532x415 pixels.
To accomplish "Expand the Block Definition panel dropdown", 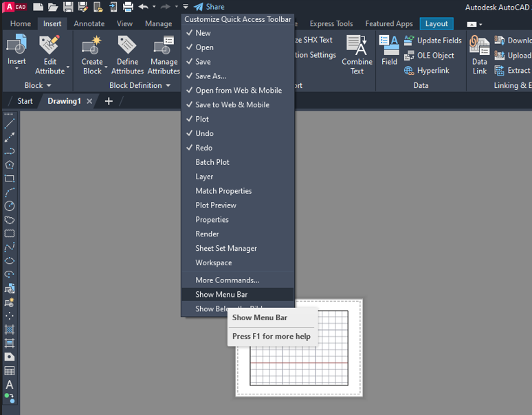I will [x=168, y=85].
